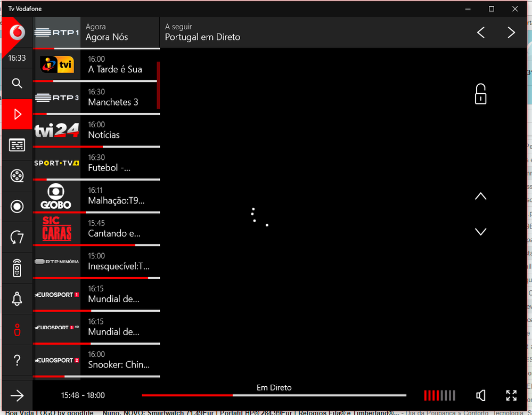Open the Search function
Viewport: 532px width, 415px height.
point(17,84)
